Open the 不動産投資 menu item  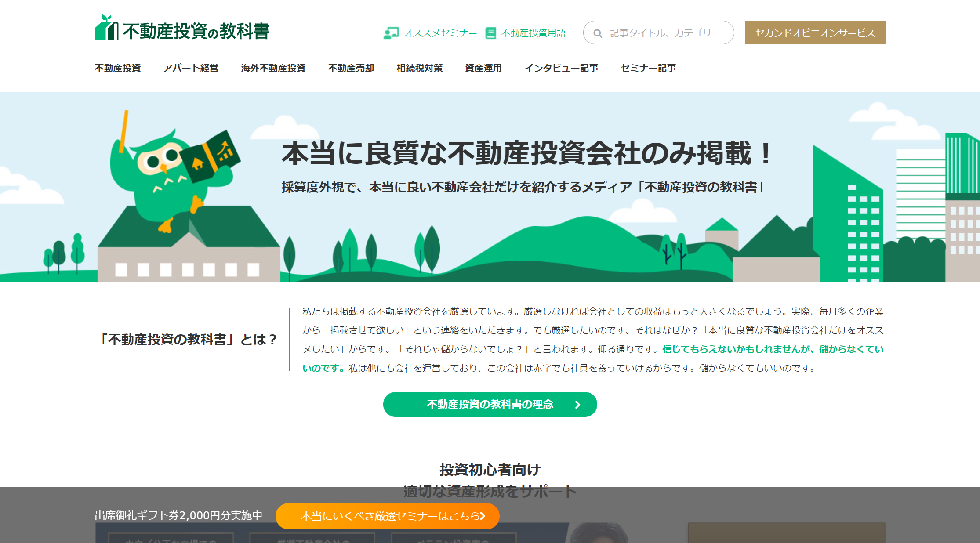(x=118, y=68)
